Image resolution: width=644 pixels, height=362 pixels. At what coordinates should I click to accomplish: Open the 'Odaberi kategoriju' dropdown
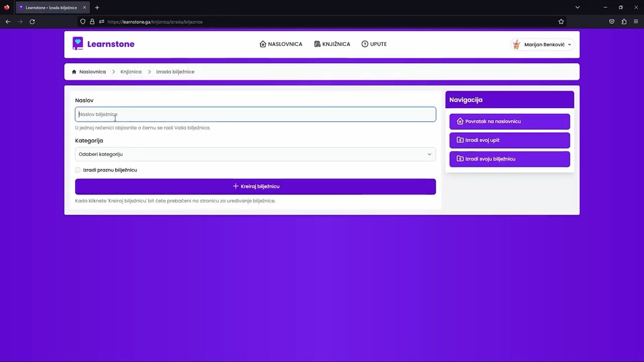coord(255,154)
